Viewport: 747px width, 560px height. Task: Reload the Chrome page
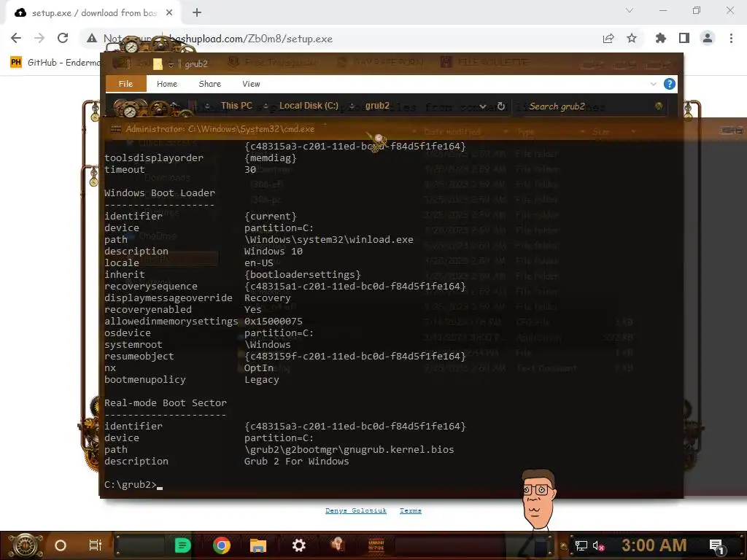point(63,38)
